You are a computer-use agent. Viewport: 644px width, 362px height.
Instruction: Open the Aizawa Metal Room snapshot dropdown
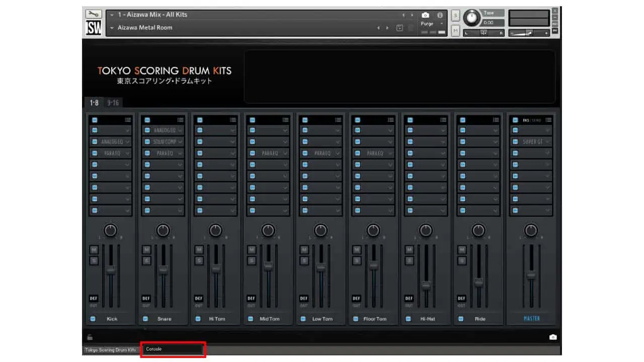point(112,28)
